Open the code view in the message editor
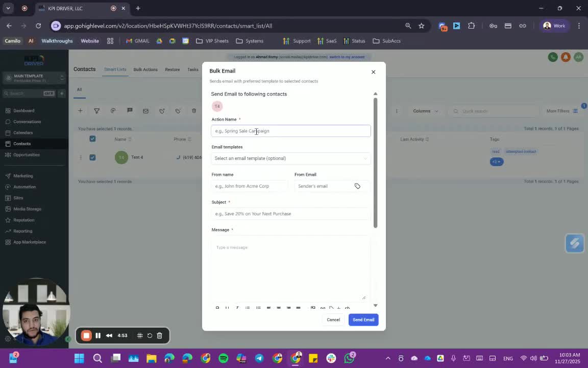Image resolution: width=588 pixels, height=368 pixels. point(347,308)
